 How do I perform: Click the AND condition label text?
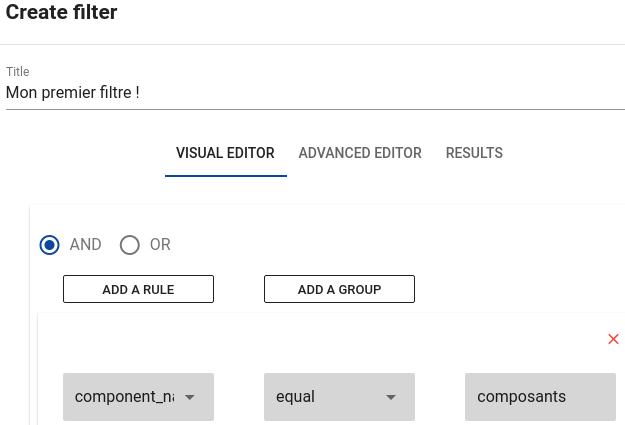[86, 245]
